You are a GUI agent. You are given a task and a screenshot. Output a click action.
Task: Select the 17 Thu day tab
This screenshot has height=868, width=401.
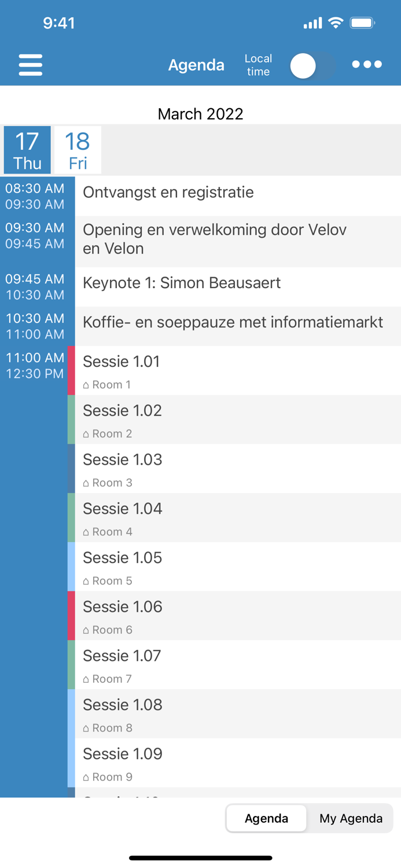[27, 149]
